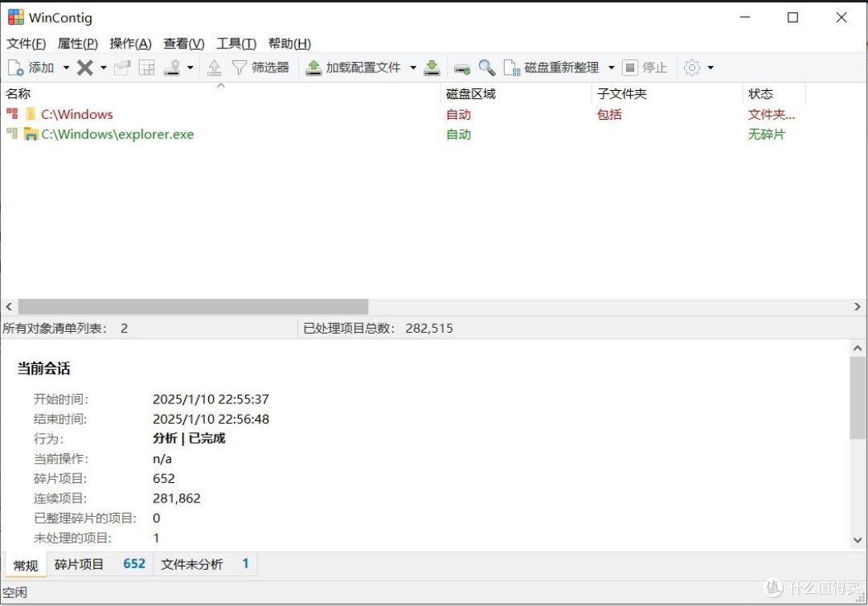Click the 当前会话 heading
868x606 pixels.
click(43, 369)
